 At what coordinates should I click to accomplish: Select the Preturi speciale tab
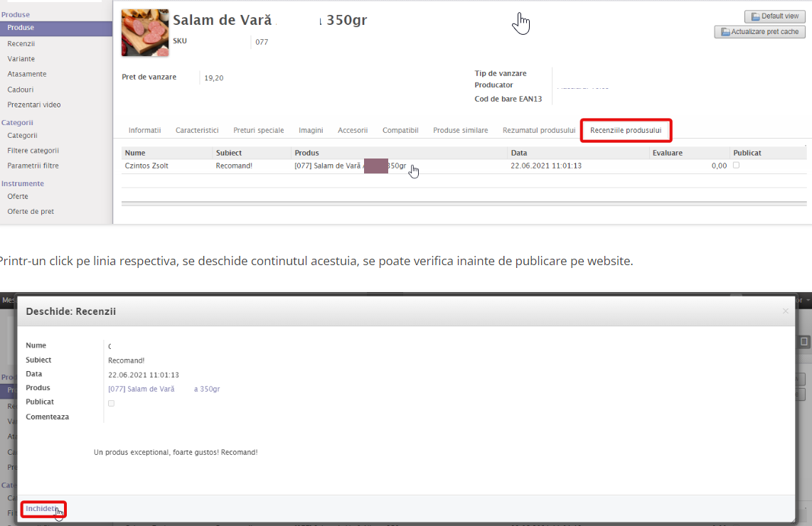258,131
